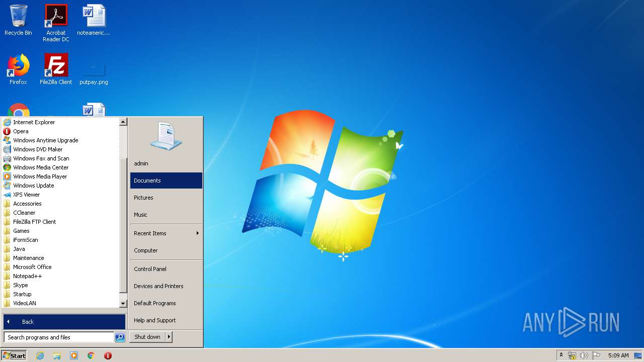Click the user account picture
Image resolution: width=644 pixels, height=362 pixels.
pyautogui.click(x=166, y=136)
